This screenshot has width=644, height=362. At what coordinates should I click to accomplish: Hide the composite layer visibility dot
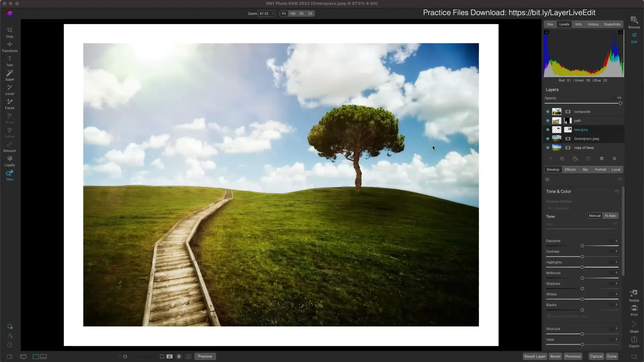(548, 112)
